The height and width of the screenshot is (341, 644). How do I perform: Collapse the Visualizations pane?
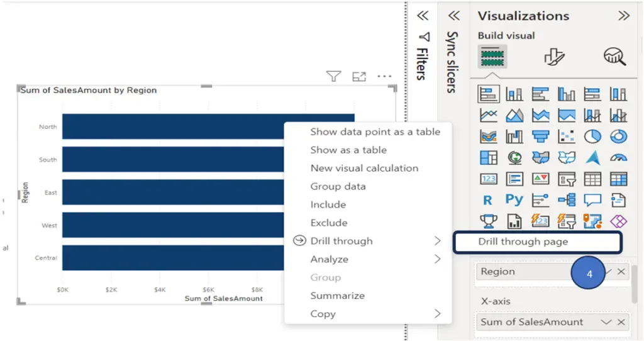coord(624,16)
